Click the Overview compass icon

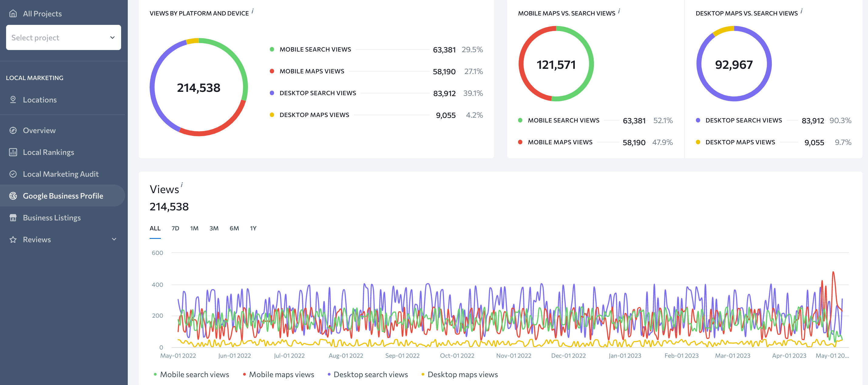13,130
